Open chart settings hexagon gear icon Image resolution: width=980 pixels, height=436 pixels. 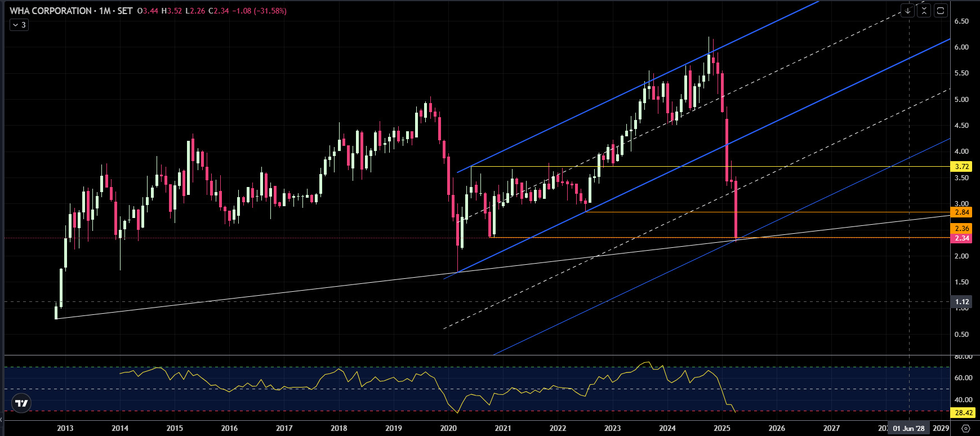click(965, 428)
